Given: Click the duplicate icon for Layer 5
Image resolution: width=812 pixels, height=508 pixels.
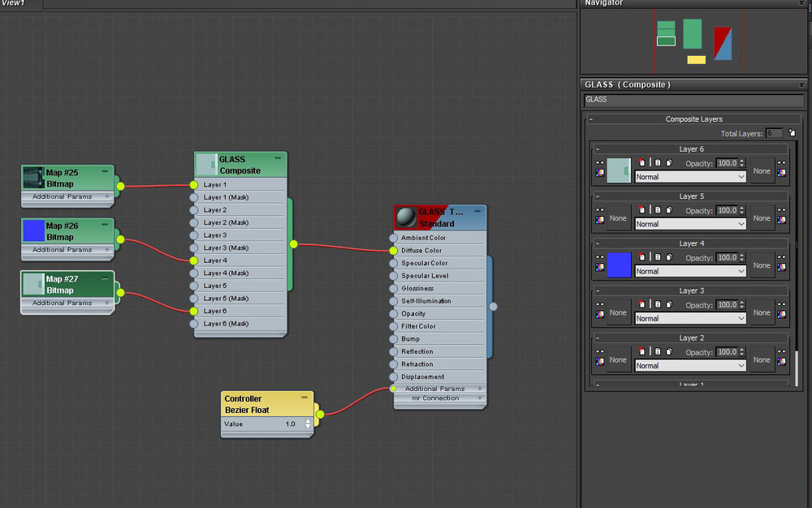Looking at the screenshot, I should [x=668, y=210].
